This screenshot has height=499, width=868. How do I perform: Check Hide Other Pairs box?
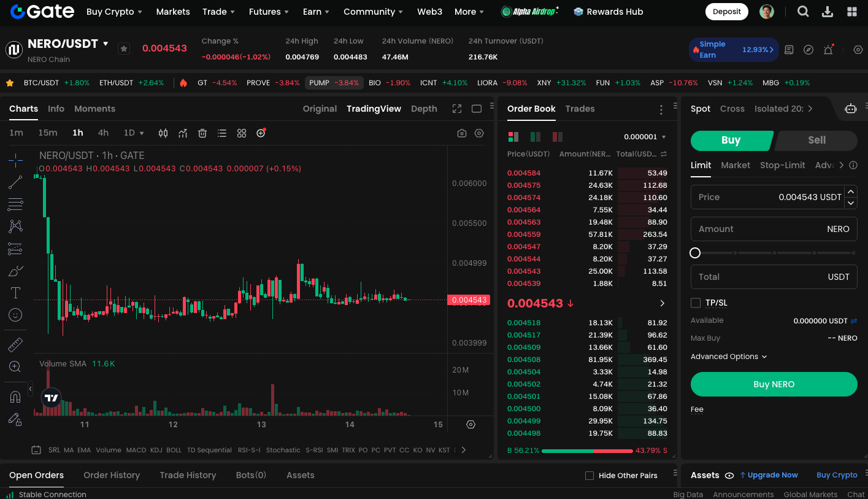point(590,476)
